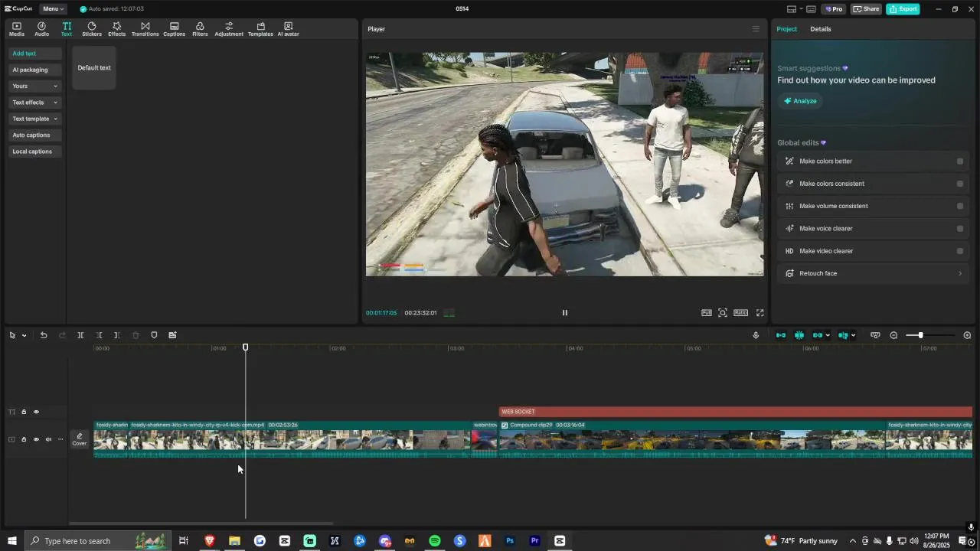The image size is (980, 551).
Task: Click the Undo arrow in timeline toolbar
Action: 44,335
